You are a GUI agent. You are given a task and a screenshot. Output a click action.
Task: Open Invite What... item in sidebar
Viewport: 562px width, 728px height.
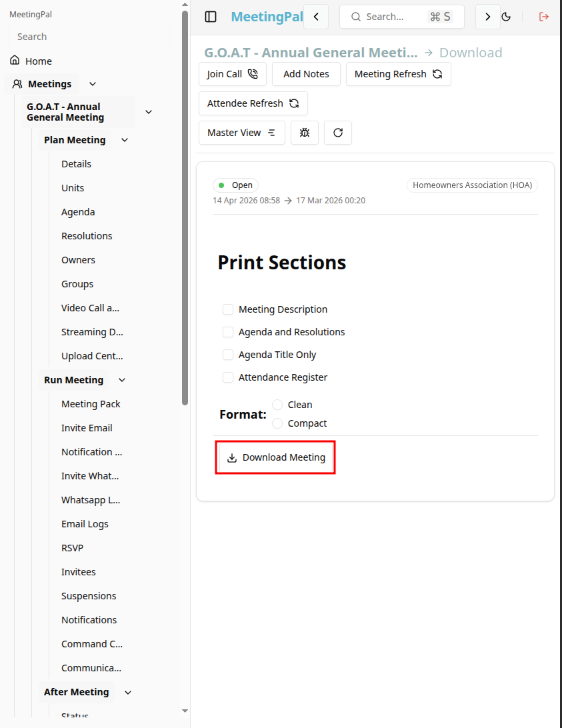click(90, 476)
